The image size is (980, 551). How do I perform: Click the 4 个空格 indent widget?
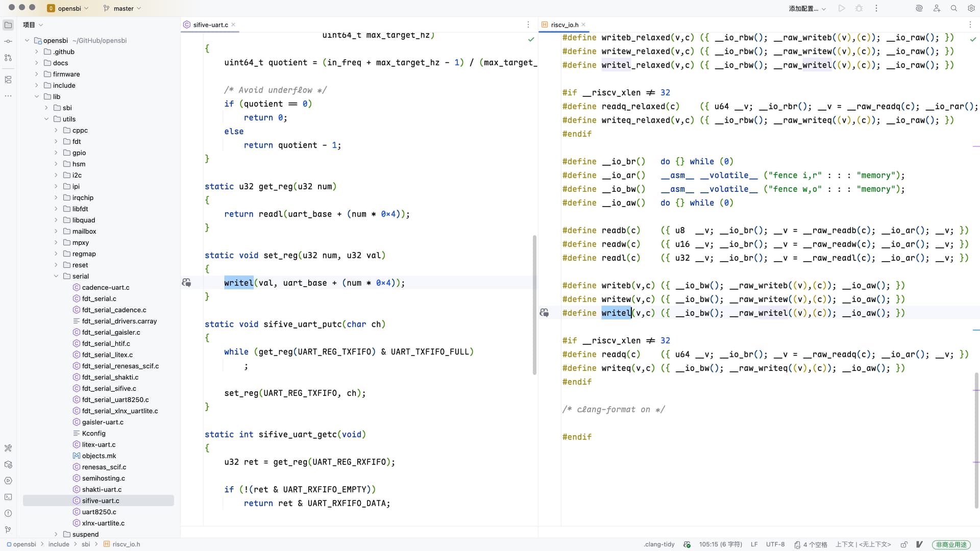click(x=811, y=544)
